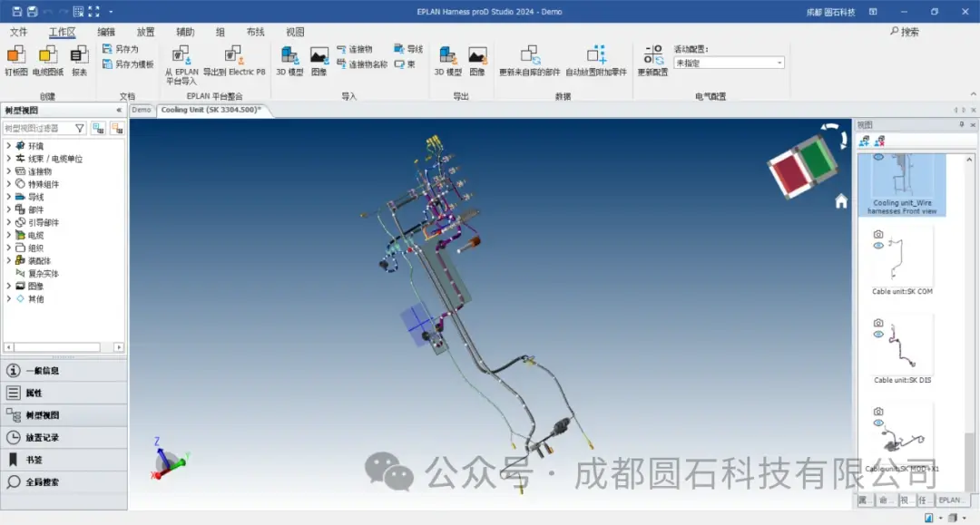Switch to the 视图 ribbon tab
The width and height of the screenshot is (980, 525).
click(x=295, y=32)
